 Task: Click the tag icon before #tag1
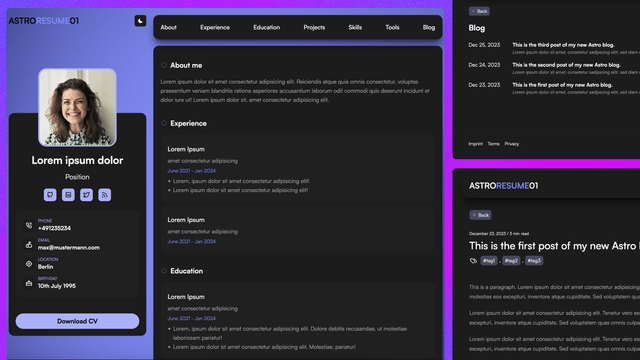point(473,260)
